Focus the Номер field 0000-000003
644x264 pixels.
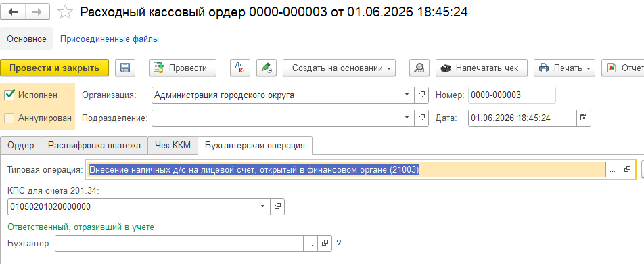tap(511, 95)
